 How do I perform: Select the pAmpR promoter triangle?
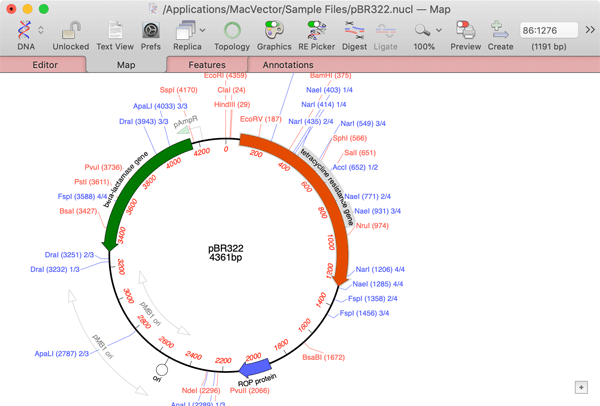183,130
